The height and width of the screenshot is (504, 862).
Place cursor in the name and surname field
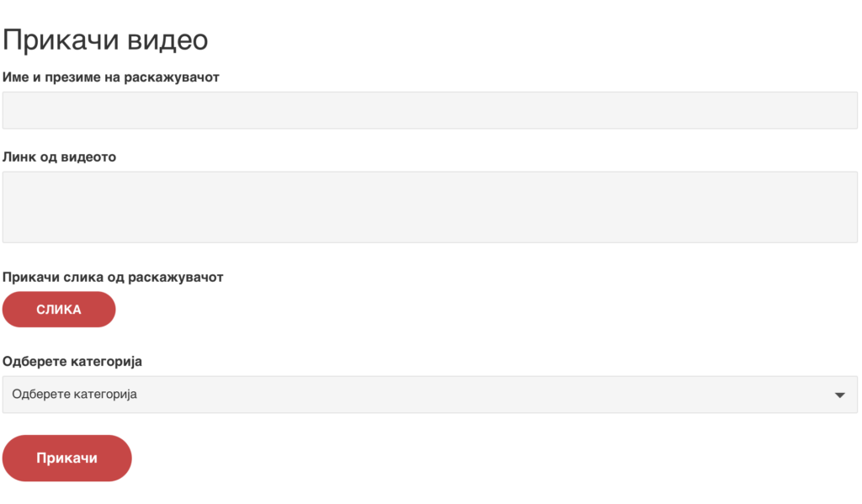click(x=429, y=110)
